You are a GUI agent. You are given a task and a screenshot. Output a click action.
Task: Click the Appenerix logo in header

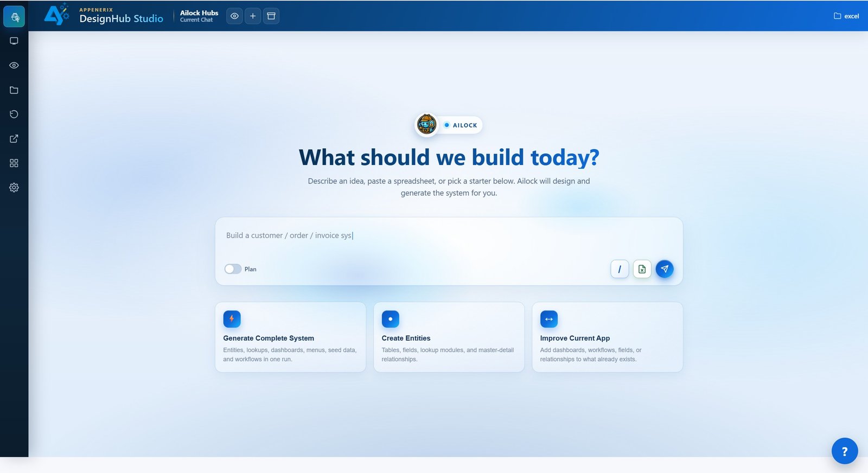[56, 15]
